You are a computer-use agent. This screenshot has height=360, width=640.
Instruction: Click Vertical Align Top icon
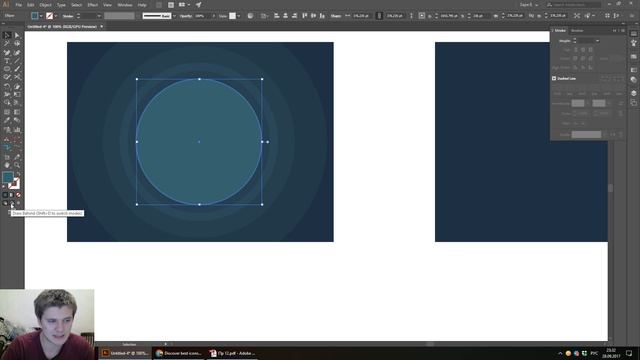point(304,16)
